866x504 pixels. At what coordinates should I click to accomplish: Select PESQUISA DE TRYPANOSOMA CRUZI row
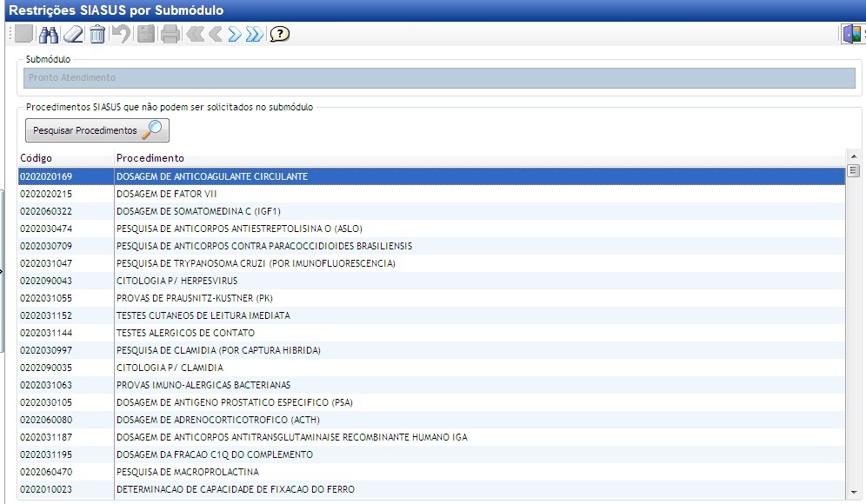(431, 263)
